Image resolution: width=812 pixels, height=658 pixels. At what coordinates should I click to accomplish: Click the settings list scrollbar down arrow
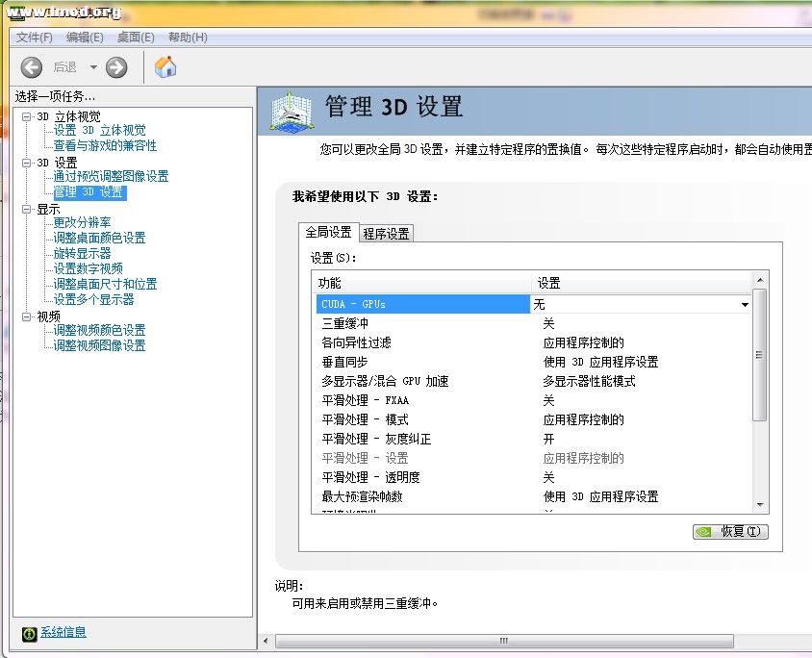point(759,505)
